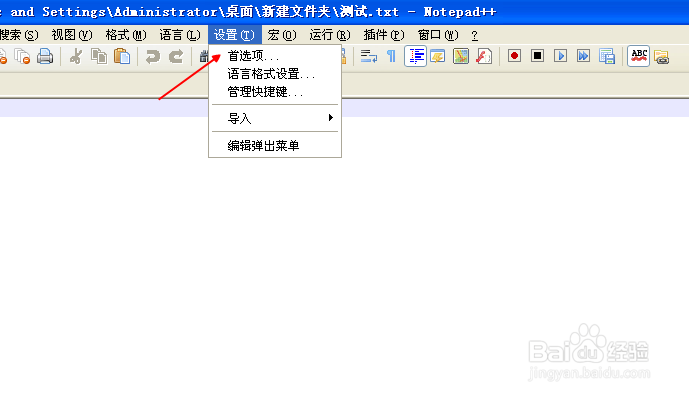
Task: Toggle the indent guide icon
Action: (x=415, y=56)
